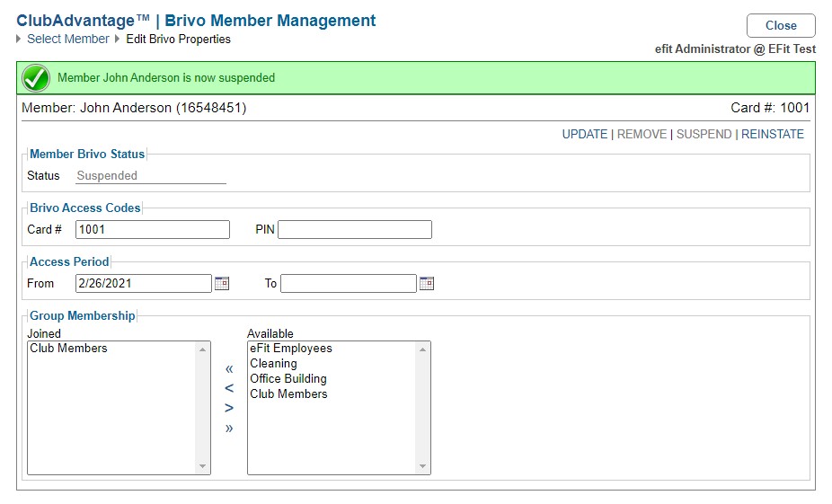The image size is (832, 504).
Task: Select Club Members in Available list
Action: click(x=332, y=394)
